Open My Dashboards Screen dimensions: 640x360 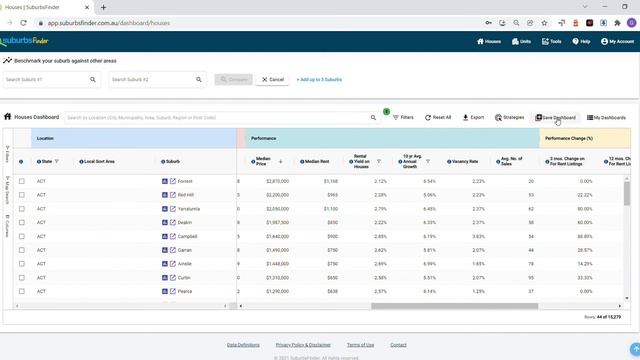pyautogui.click(x=606, y=118)
